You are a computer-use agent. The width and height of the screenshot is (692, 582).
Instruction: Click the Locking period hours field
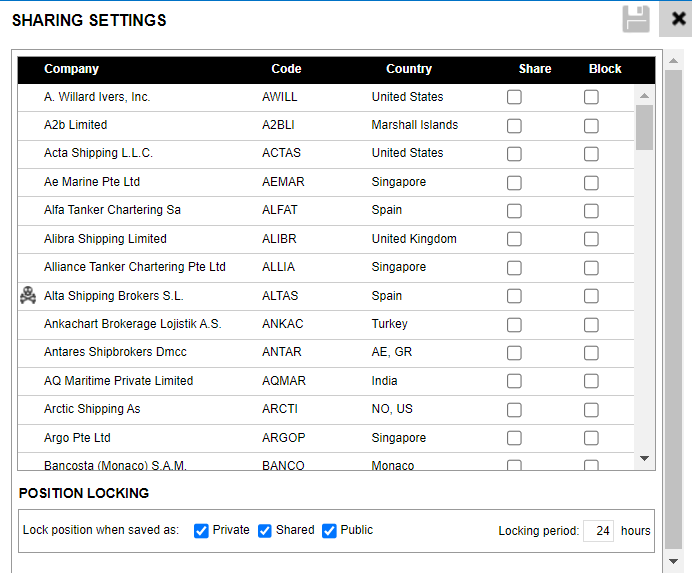click(x=598, y=531)
